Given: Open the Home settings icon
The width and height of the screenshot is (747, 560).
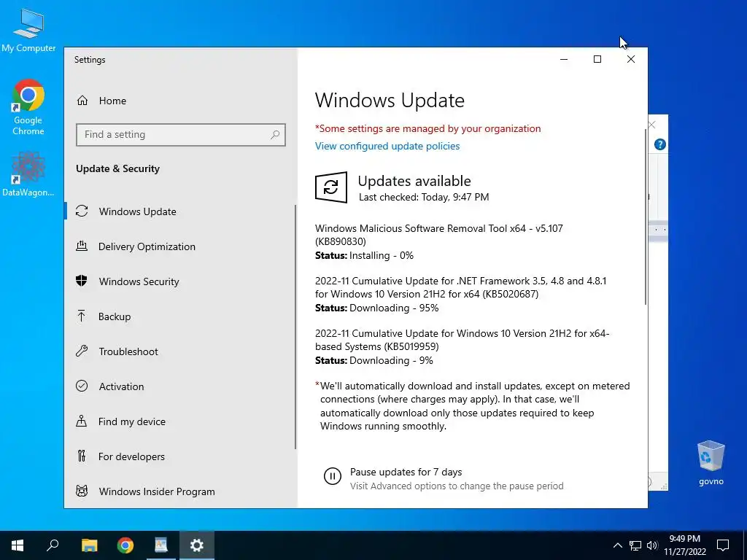Looking at the screenshot, I should click(82, 101).
